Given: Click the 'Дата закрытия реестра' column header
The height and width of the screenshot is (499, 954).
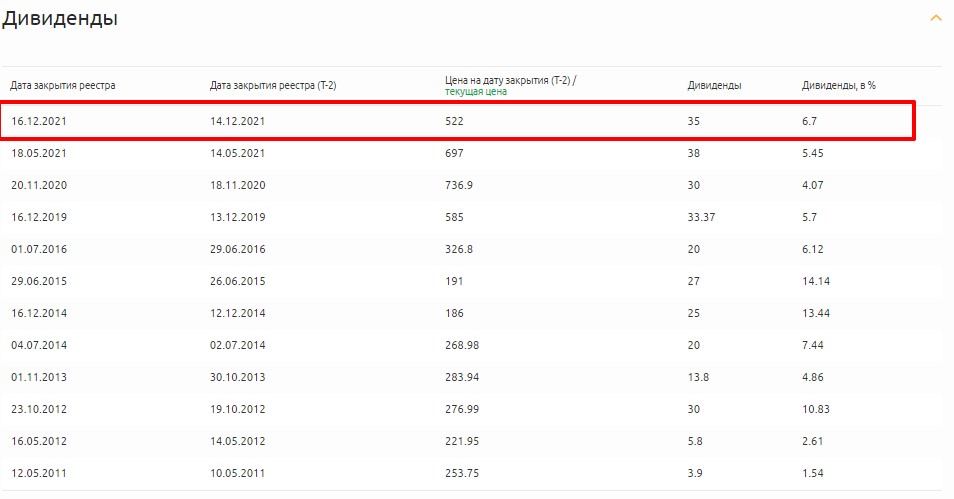Looking at the screenshot, I should pos(63,85).
